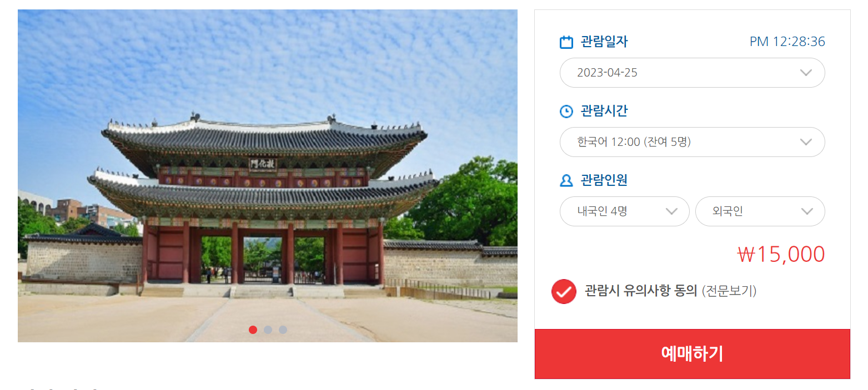Switch to the second carousel dot

(x=268, y=330)
